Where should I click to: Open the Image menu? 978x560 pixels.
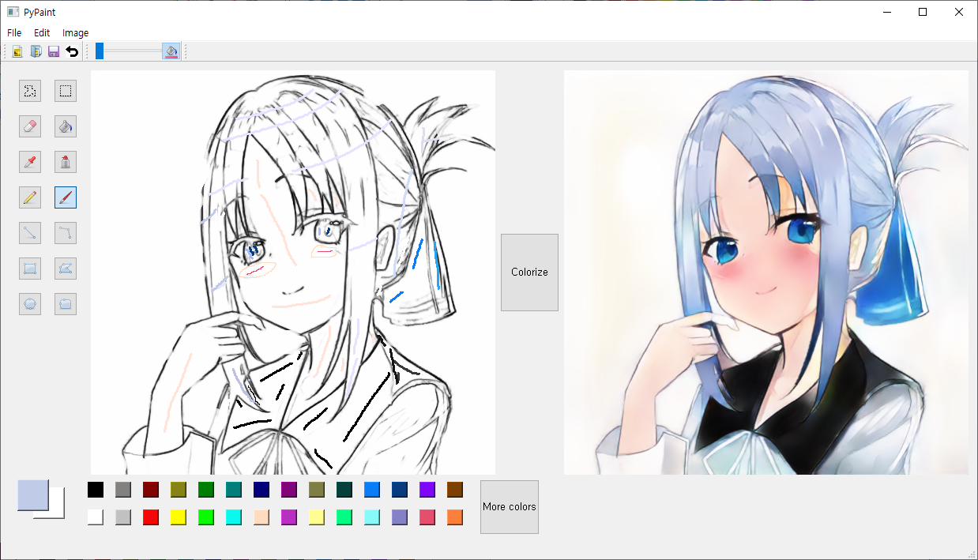coord(76,33)
